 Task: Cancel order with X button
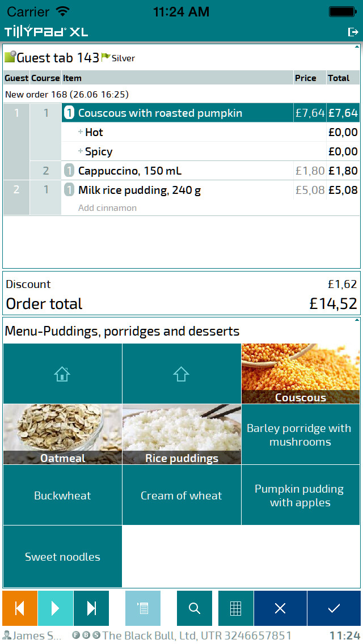(280, 608)
